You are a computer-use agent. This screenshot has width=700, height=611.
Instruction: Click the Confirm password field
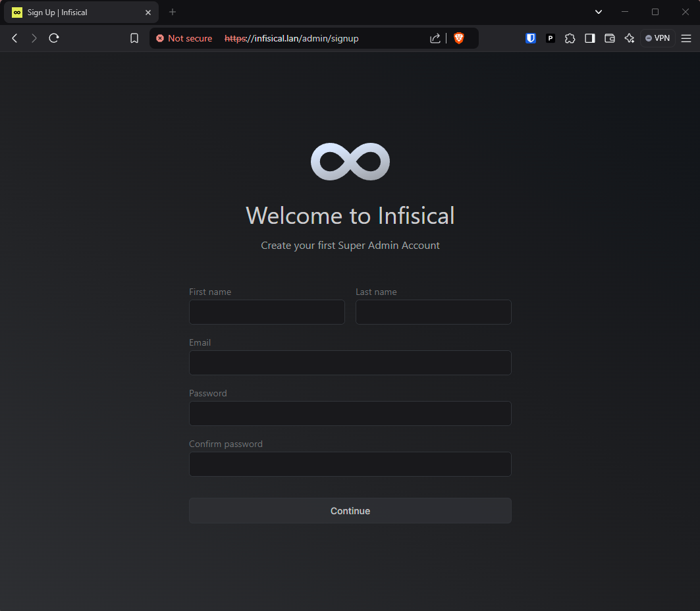click(350, 464)
